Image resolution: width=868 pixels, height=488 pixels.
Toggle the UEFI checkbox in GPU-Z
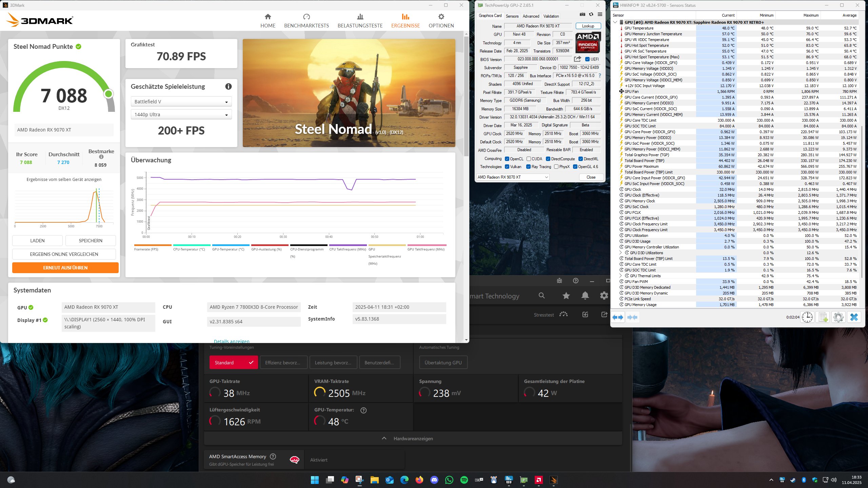588,59
